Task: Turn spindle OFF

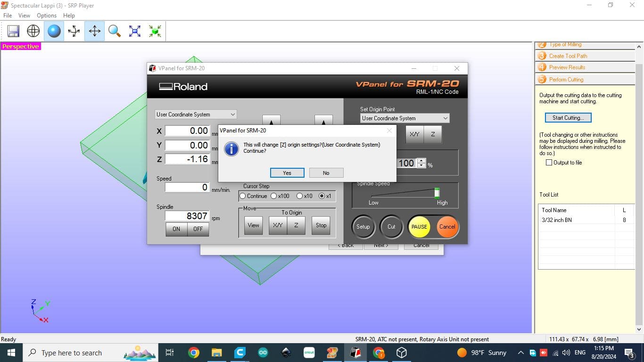Action: pos(198,229)
